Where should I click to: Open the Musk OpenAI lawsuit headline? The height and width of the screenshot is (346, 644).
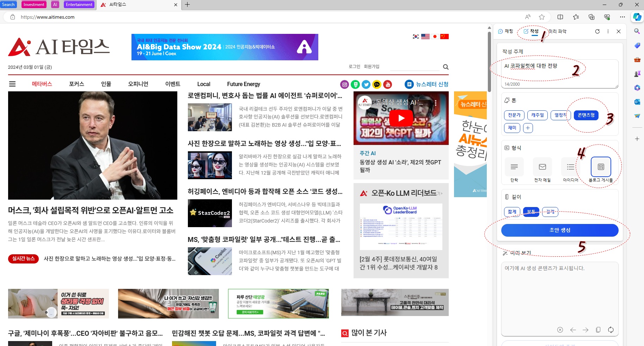91,210
